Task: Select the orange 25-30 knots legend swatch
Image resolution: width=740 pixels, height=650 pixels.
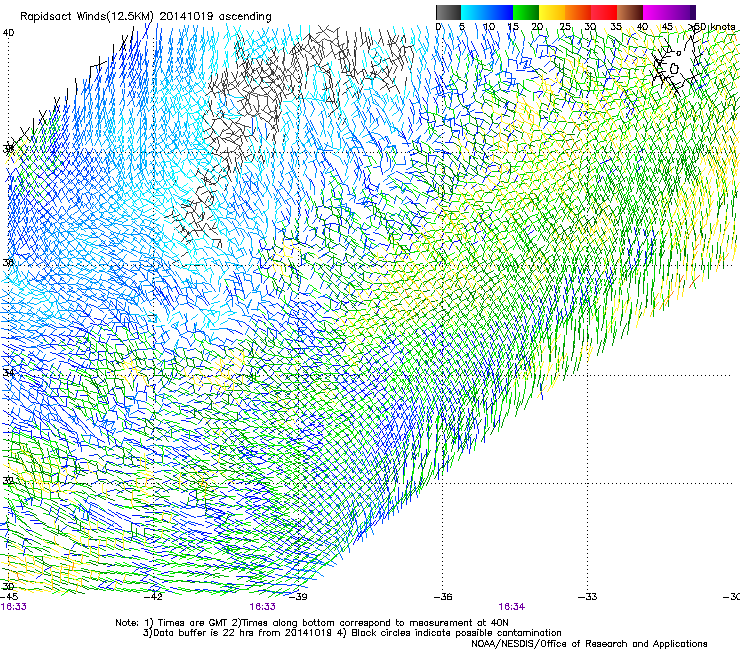Action: click(578, 12)
